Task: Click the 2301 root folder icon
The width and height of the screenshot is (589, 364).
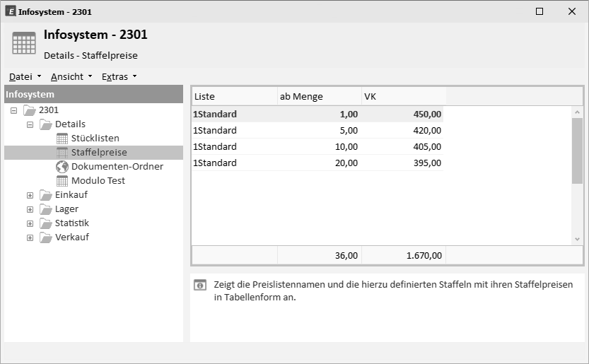Action: (x=30, y=110)
